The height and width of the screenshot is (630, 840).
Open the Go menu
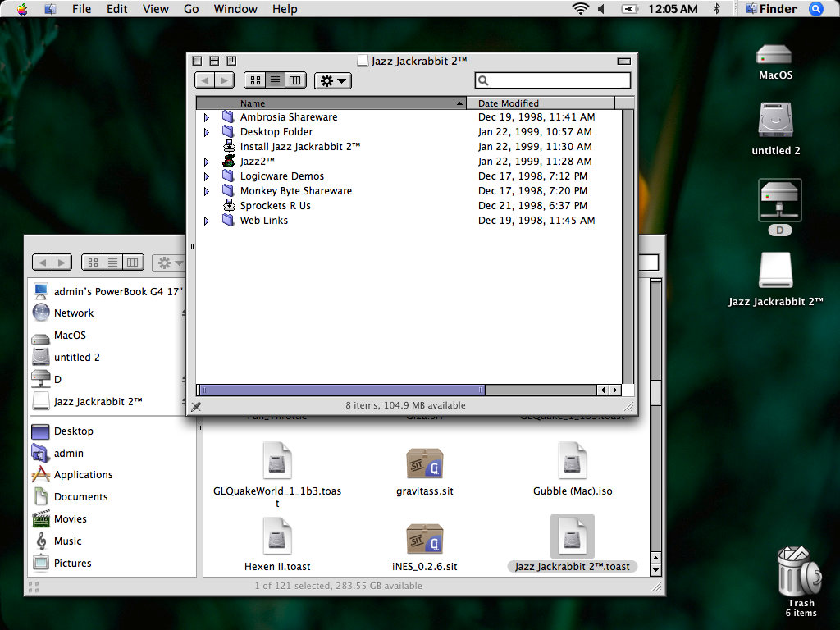191,9
